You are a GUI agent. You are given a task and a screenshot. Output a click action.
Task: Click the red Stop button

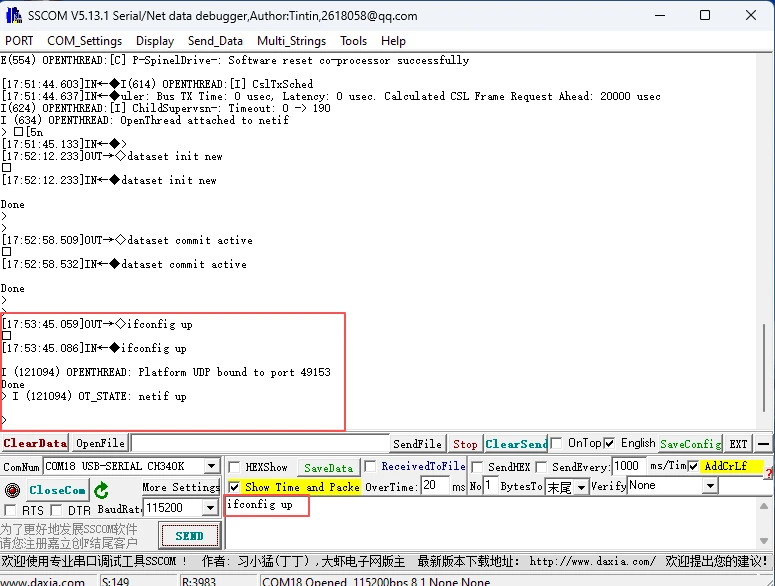(x=465, y=444)
